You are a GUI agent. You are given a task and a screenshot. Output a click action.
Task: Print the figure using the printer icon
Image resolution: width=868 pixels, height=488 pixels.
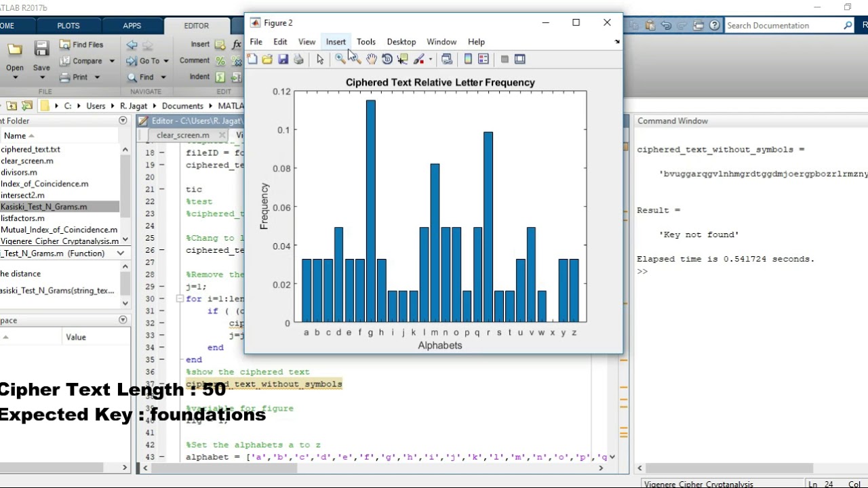coord(299,60)
